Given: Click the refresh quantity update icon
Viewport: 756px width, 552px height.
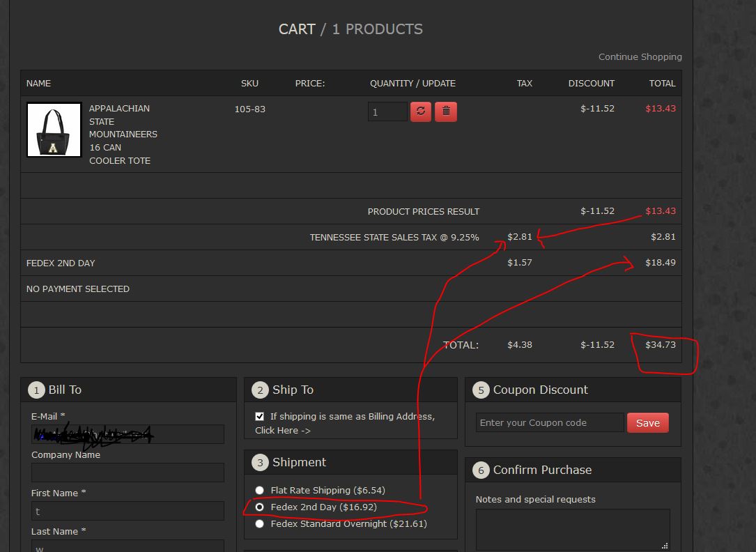Looking at the screenshot, I should pyautogui.click(x=421, y=112).
